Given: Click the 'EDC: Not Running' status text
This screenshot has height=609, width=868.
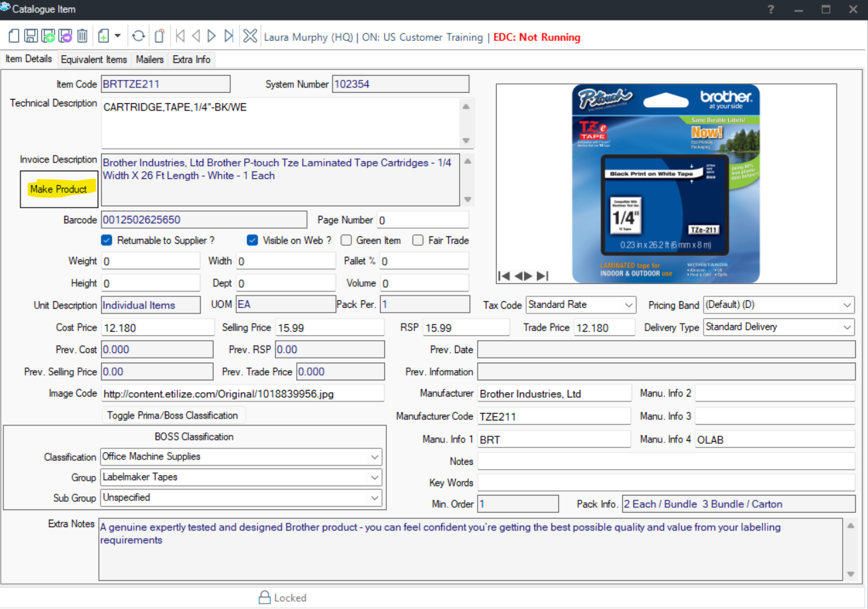Looking at the screenshot, I should click(x=537, y=37).
